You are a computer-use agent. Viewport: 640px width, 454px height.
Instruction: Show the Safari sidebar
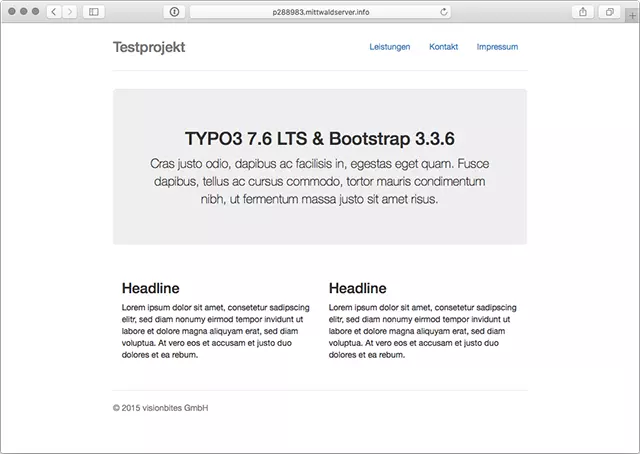(94, 12)
